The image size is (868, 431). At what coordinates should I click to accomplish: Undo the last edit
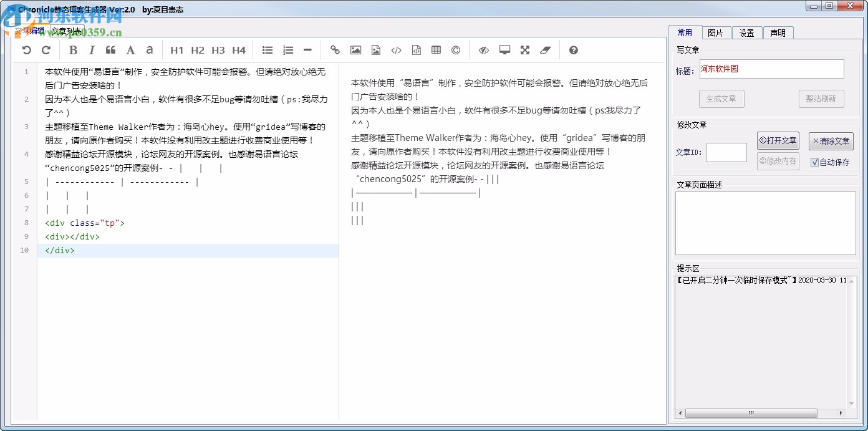[x=26, y=50]
